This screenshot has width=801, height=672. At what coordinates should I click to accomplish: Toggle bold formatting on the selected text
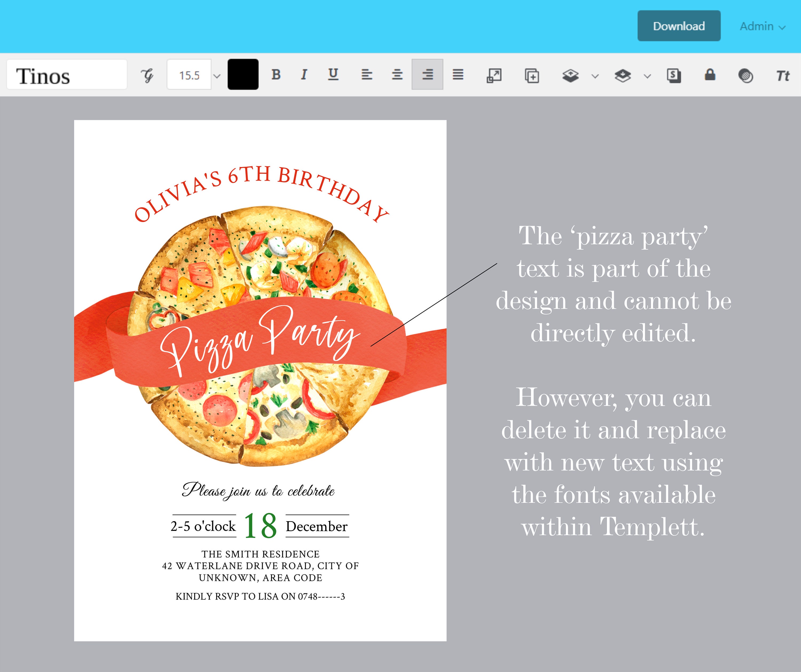pos(277,75)
